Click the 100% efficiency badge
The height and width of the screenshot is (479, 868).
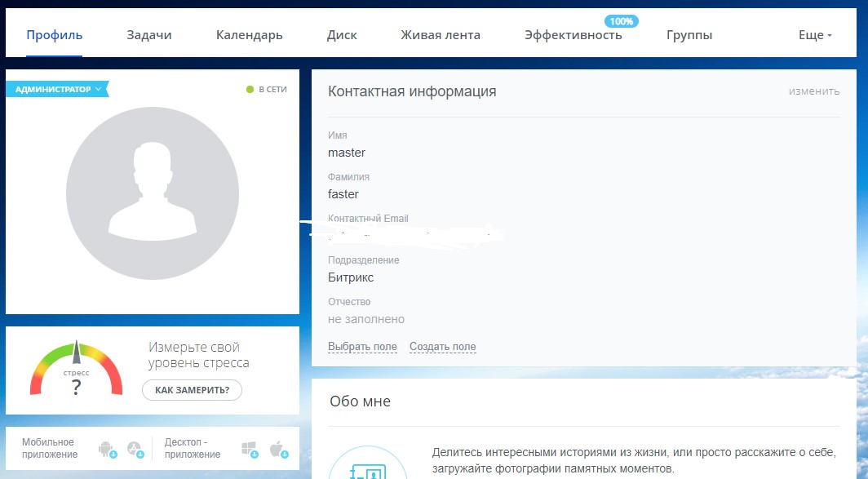point(622,20)
